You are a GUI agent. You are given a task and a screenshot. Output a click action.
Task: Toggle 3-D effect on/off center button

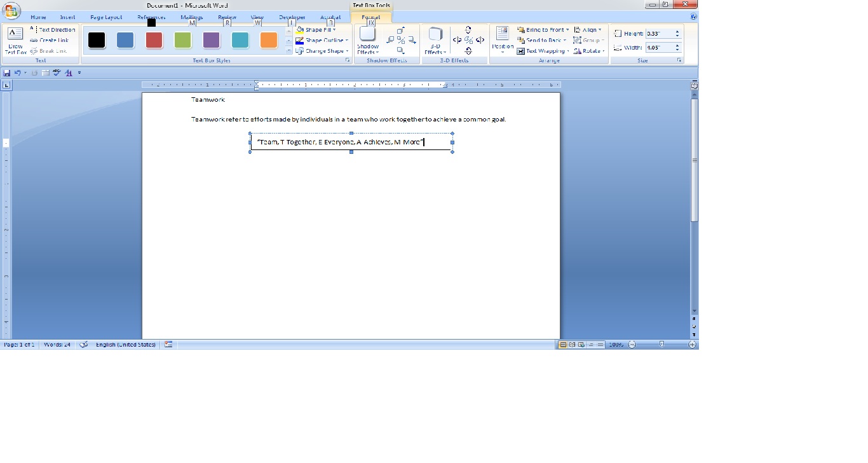click(x=468, y=40)
